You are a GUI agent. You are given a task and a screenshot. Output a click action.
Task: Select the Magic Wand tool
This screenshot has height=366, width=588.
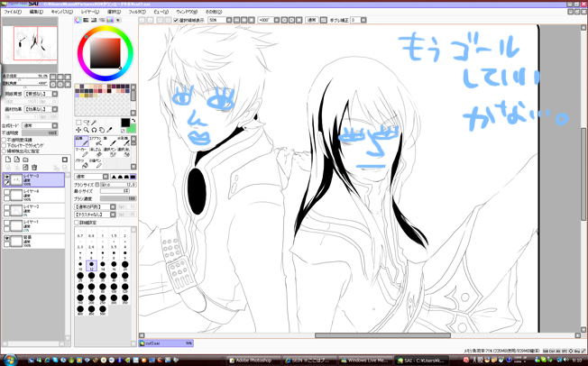[94, 123]
